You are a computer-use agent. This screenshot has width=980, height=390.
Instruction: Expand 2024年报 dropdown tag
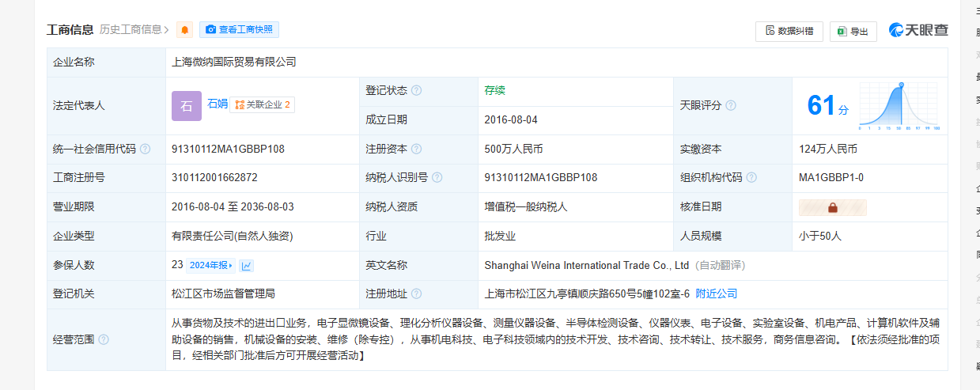pyautogui.click(x=211, y=265)
